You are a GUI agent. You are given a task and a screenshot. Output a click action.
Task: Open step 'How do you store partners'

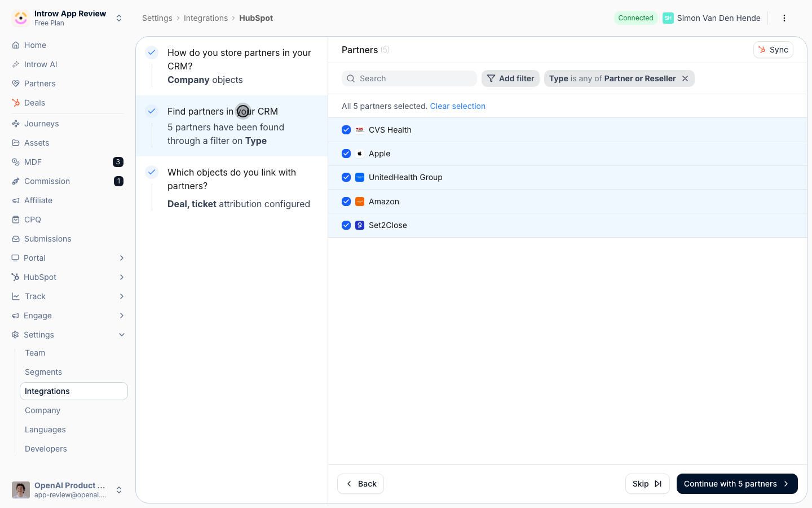pyautogui.click(x=232, y=66)
